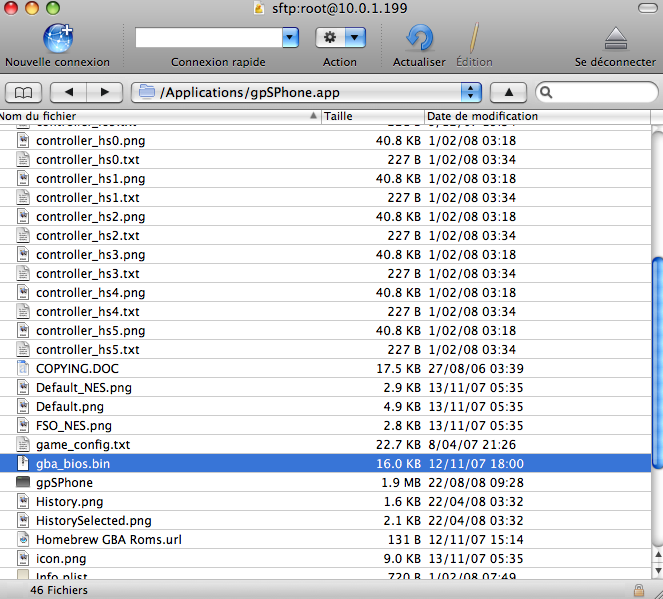
Task: Click gpSPhone date 22/08/08 09:28
Action: (476, 483)
